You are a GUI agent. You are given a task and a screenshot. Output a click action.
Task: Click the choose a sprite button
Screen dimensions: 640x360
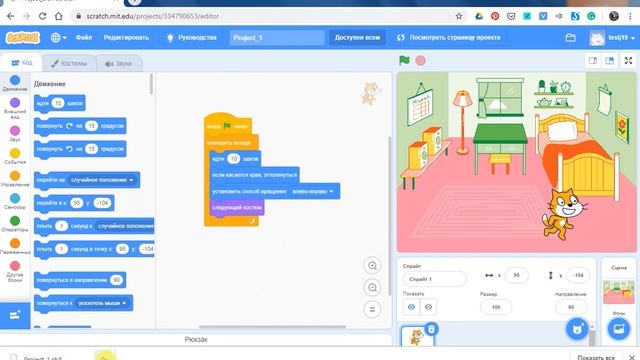click(x=577, y=329)
